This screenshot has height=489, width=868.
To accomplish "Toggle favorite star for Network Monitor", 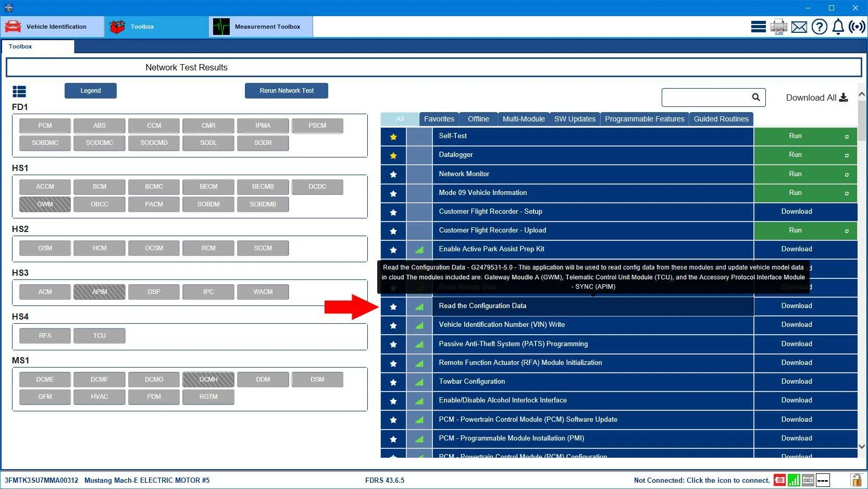I will pyautogui.click(x=393, y=174).
